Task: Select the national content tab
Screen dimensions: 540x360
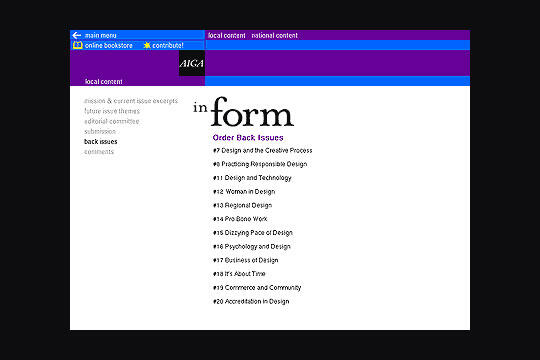Action: tap(274, 35)
